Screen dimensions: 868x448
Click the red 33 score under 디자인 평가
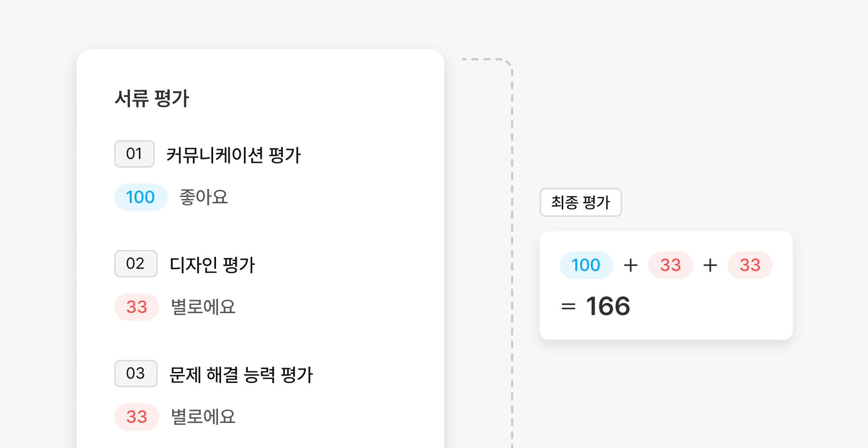[136, 307]
